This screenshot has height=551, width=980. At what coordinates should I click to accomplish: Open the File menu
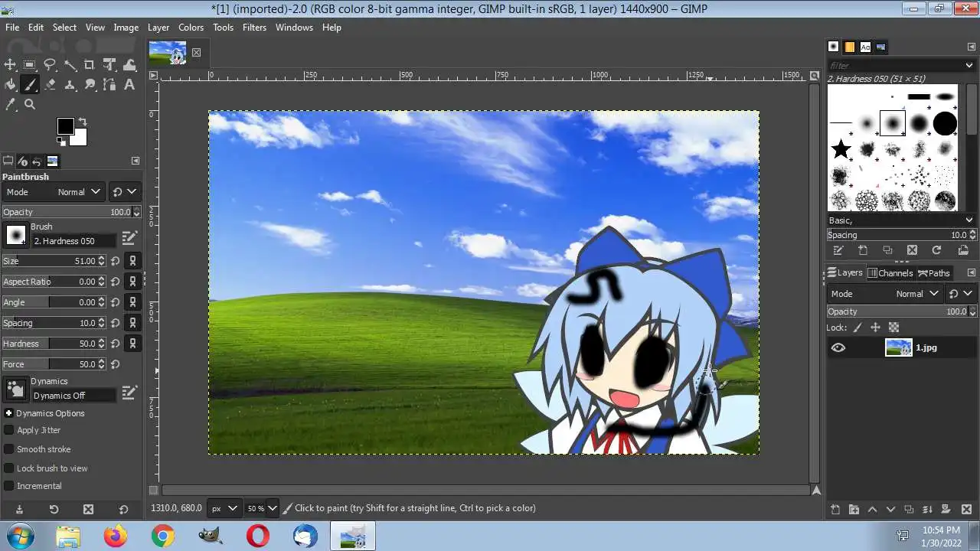(12, 27)
